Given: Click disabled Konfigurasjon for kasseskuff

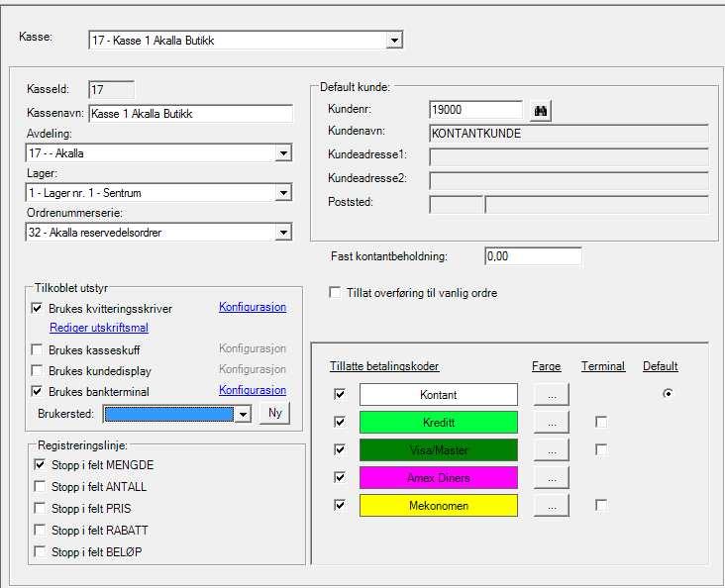Looking at the screenshot, I should pyautogui.click(x=253, y=348).
